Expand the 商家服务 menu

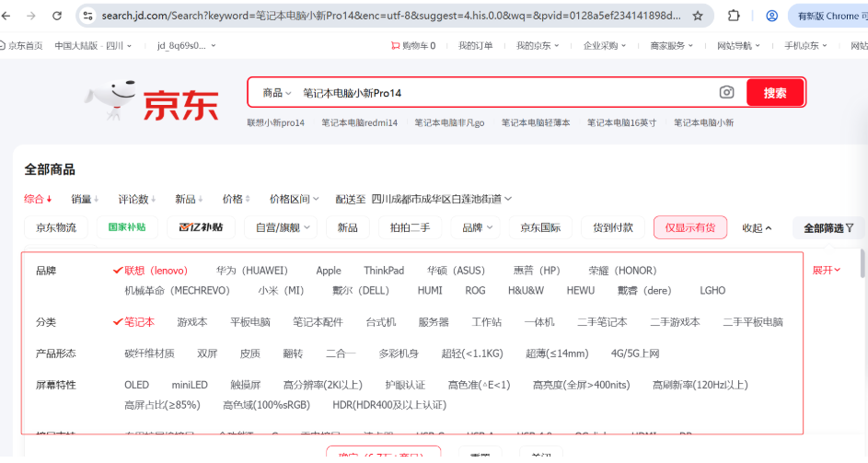671,45
